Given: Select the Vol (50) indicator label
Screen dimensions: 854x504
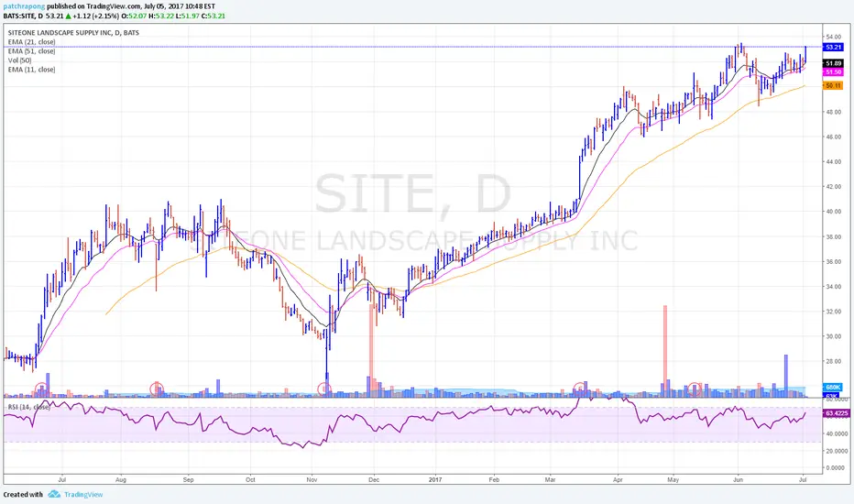Looking at the screenshot, I should pyautogui.click(x=19, y=60).
